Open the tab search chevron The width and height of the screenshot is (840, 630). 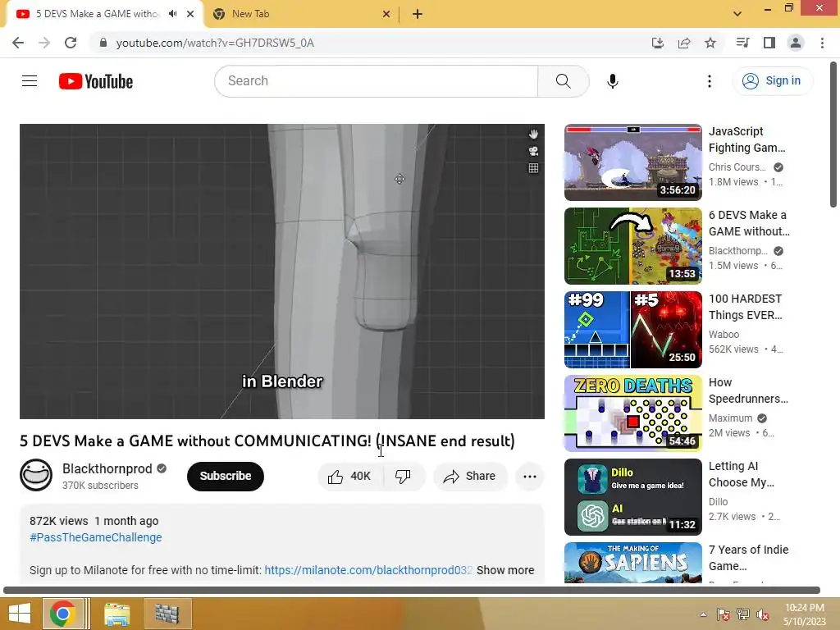737,14
